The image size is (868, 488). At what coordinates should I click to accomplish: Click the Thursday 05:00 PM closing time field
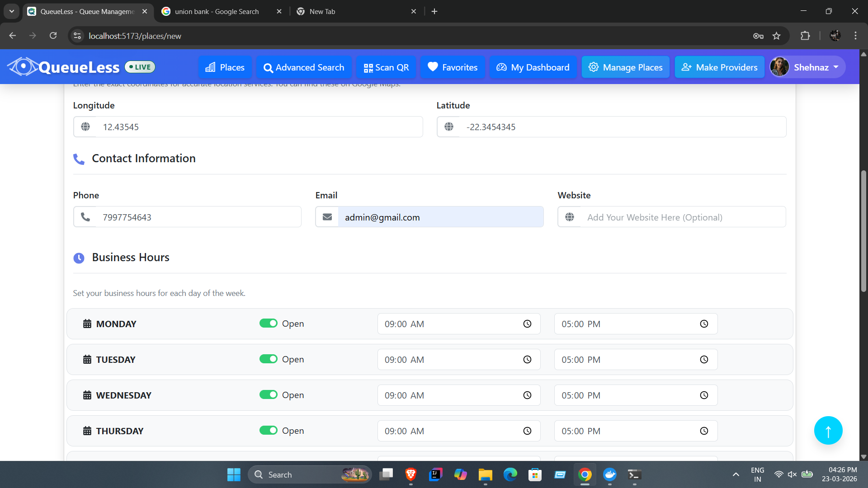point(636,431)
